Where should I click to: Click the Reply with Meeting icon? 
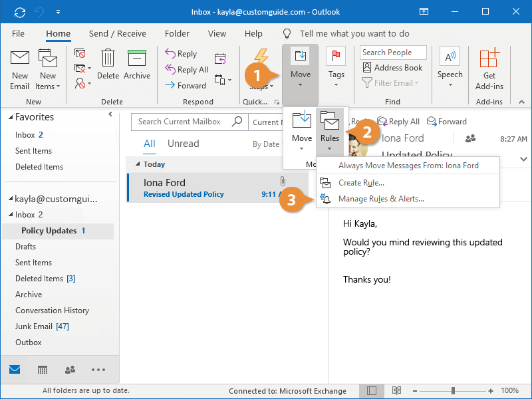220,59
